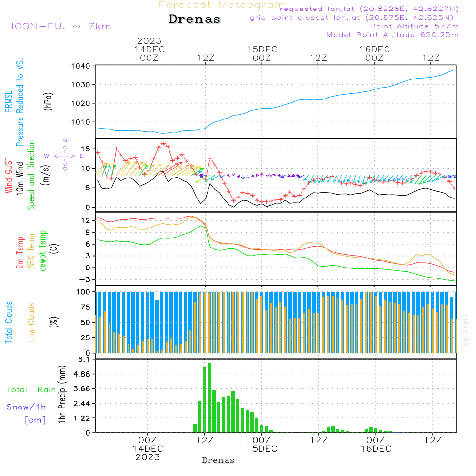Click the 'Forecast Meteogram' heading
476x476 pixels.
(222, 5)
